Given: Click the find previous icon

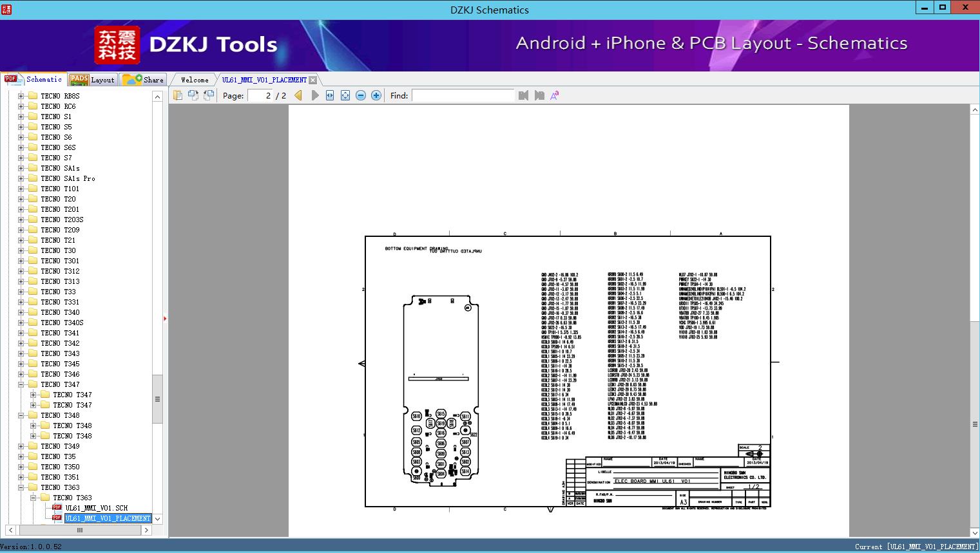Looking at the screenshot, I should (x=523, y=95).
